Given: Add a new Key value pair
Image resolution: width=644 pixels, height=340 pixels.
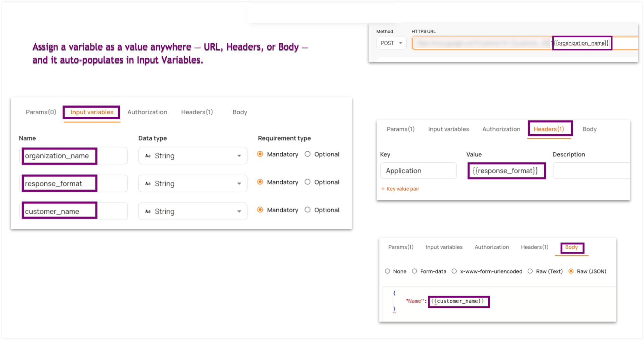Looking at the screenshot, I should tap(400, 189).
